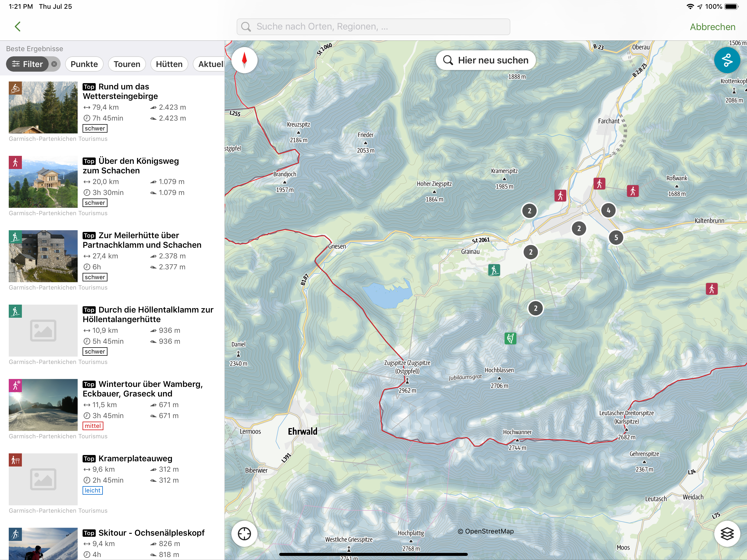Open the Kramerplateauweg tour entry

[135, 458]
